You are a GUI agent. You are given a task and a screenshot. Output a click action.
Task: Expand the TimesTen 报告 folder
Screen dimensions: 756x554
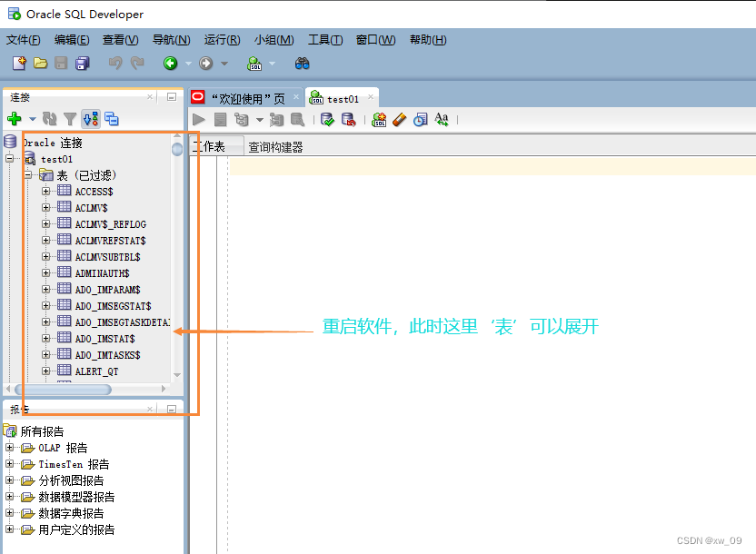9,464
